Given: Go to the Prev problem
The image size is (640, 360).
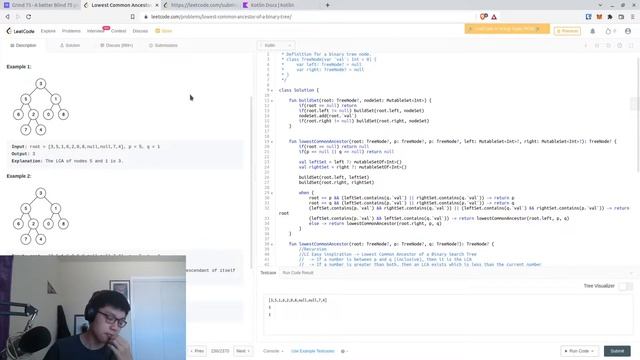Looking at the screenshot, I should [x=197, y=351].
